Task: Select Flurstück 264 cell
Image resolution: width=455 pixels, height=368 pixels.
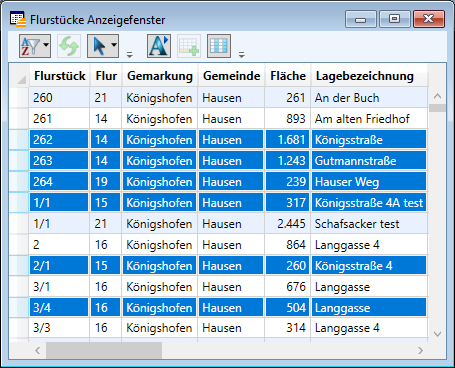Action: pyautogui.click(x=59, y=182)
